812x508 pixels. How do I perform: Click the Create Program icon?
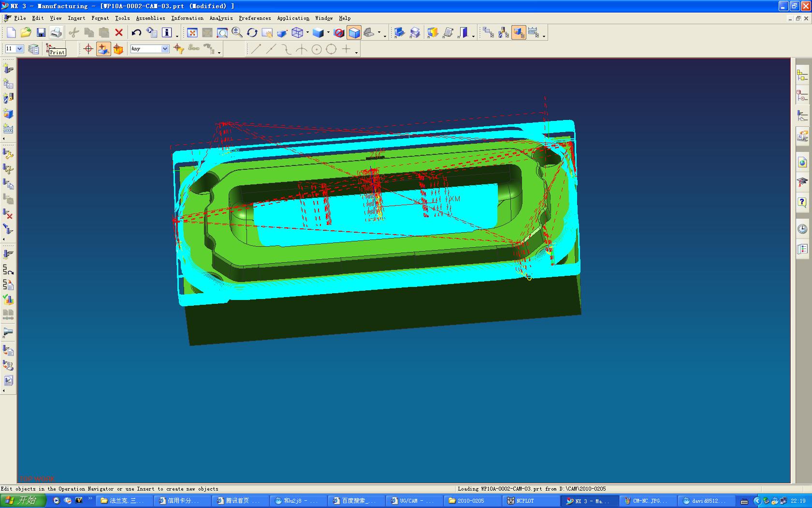point(399,32)
